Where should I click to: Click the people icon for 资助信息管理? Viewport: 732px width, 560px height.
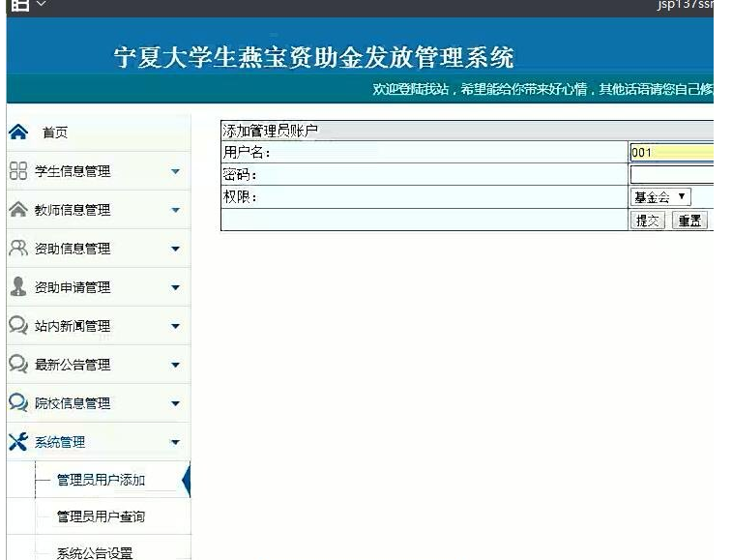point(18,248)
